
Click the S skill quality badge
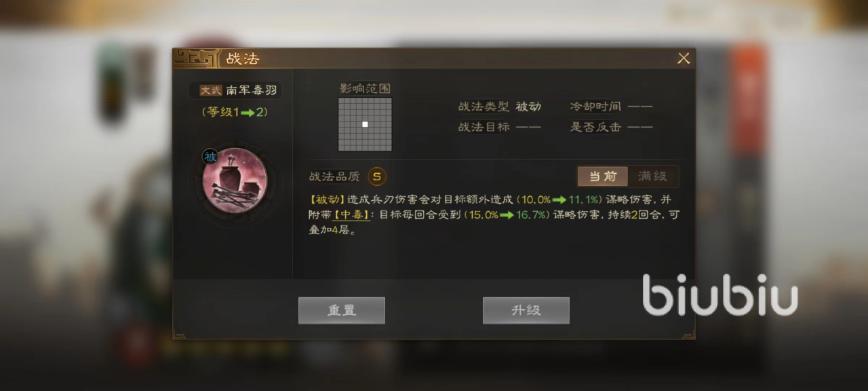click(377, 176)
